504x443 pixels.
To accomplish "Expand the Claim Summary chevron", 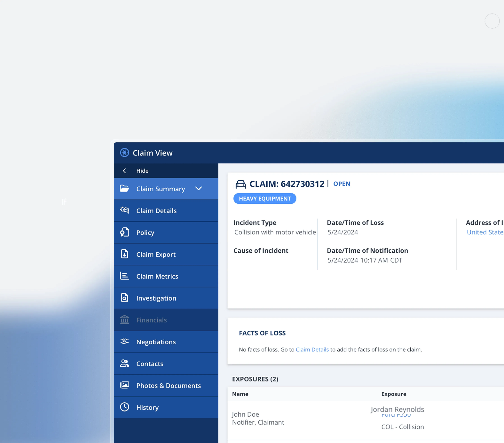I will click(199, 189).
